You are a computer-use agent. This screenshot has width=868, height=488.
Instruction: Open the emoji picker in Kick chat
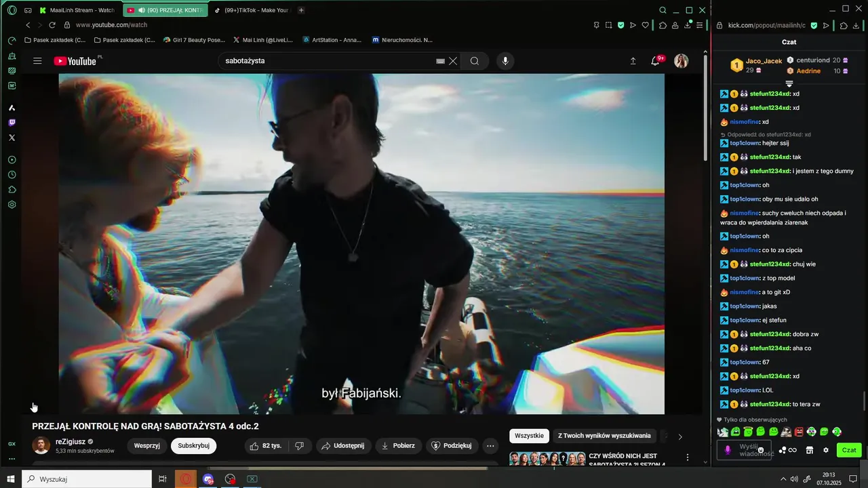[761, 450]
